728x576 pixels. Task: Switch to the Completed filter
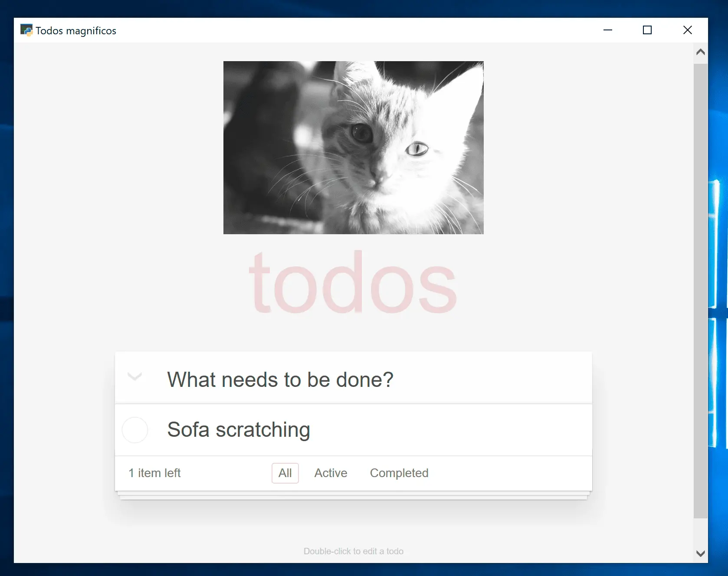coord(399,473)
